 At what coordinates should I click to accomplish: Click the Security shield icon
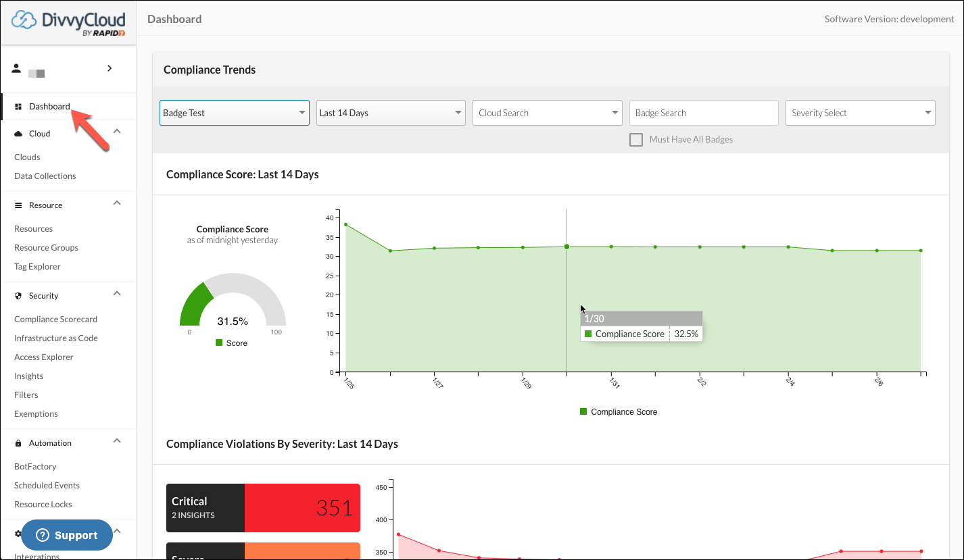[18, 296]
